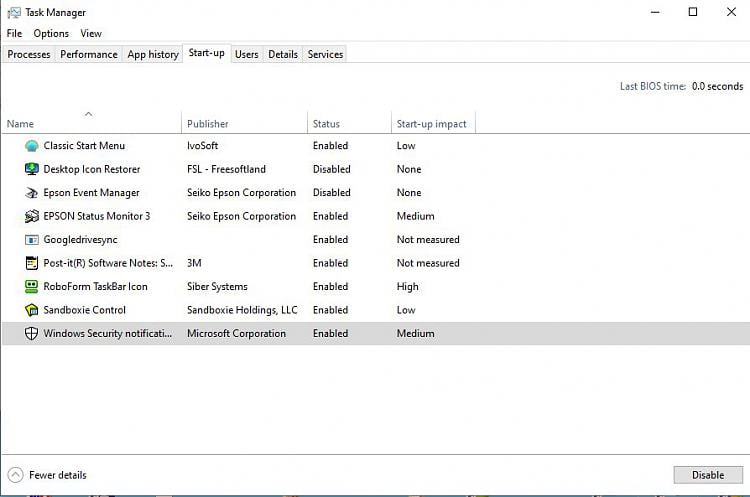Click the Sandboxie Control icon

coord(31,310)
